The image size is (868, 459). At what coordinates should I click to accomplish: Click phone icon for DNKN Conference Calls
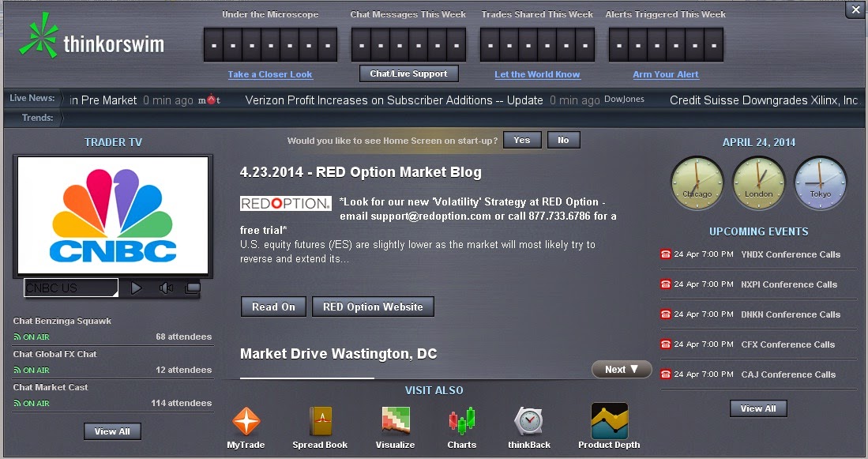pyautogui.click(x=665, y=314)
